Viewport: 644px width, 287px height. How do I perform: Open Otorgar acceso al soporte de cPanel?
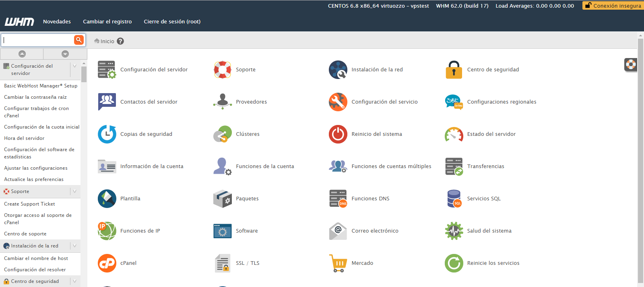[38, 219]
